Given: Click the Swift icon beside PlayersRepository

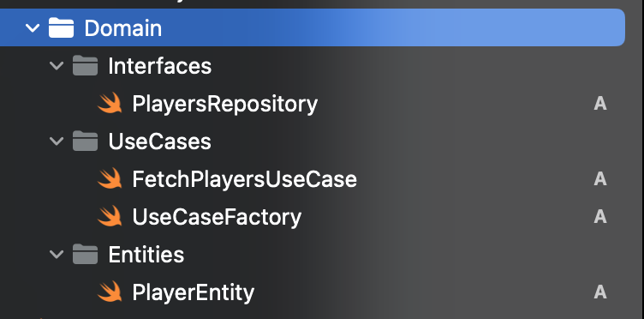Looking at the screenshot, I should (110, 103).
